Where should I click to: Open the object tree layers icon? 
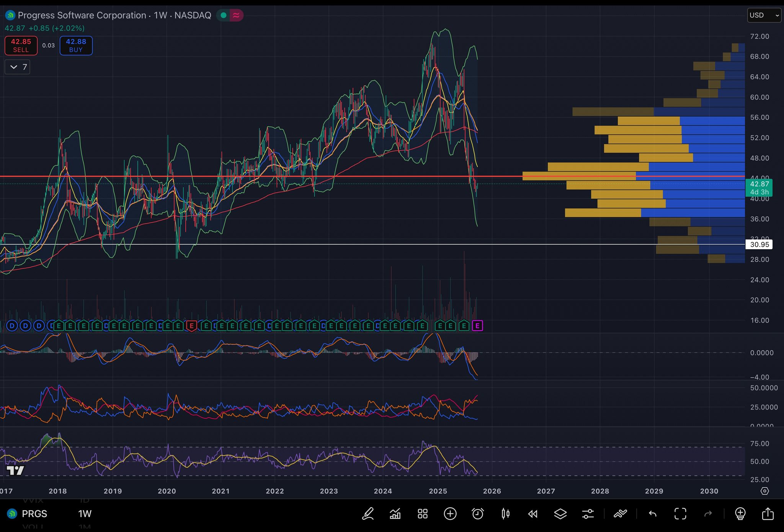click(560, 514)
